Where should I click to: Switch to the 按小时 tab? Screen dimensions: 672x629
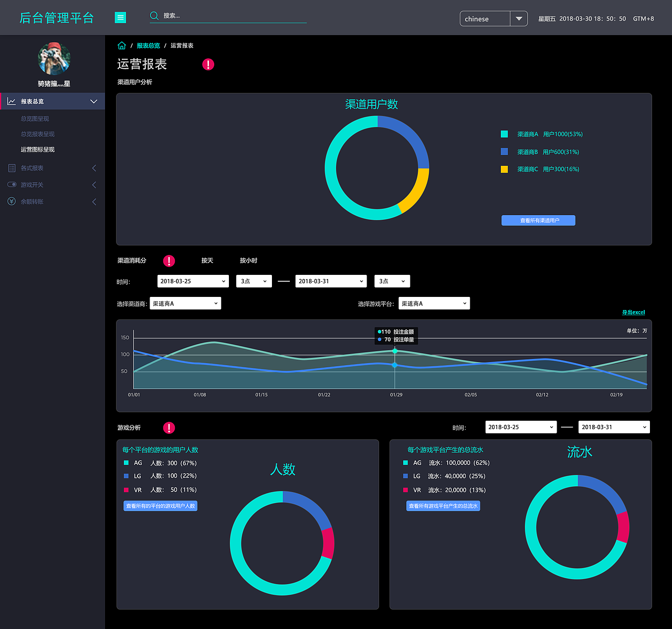(x=248, y=260)
